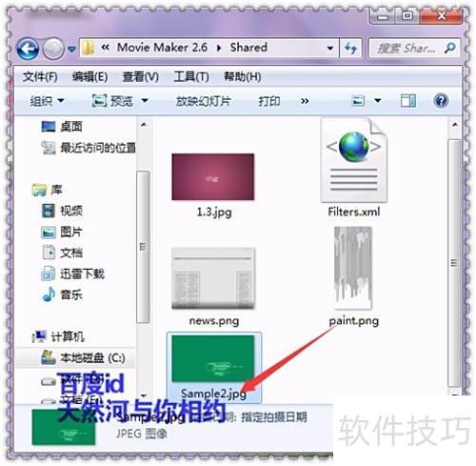Viewport: 476px width, 466px height.
Task: Click 指定拍摄日期 in details pane
Action: (274, 417)
